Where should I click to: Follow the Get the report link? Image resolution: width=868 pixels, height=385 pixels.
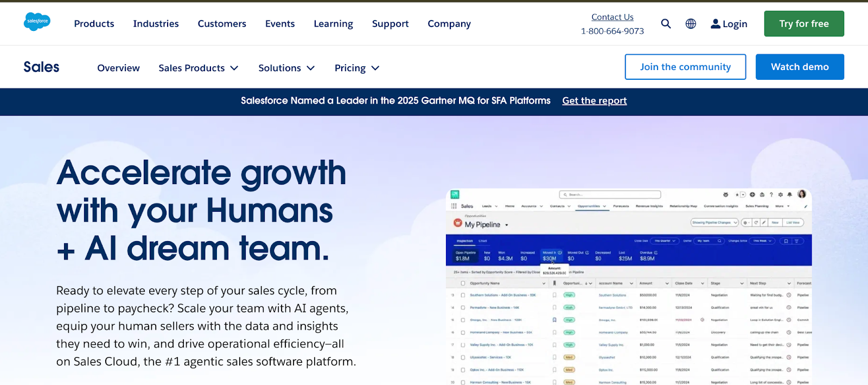point(595,100)
